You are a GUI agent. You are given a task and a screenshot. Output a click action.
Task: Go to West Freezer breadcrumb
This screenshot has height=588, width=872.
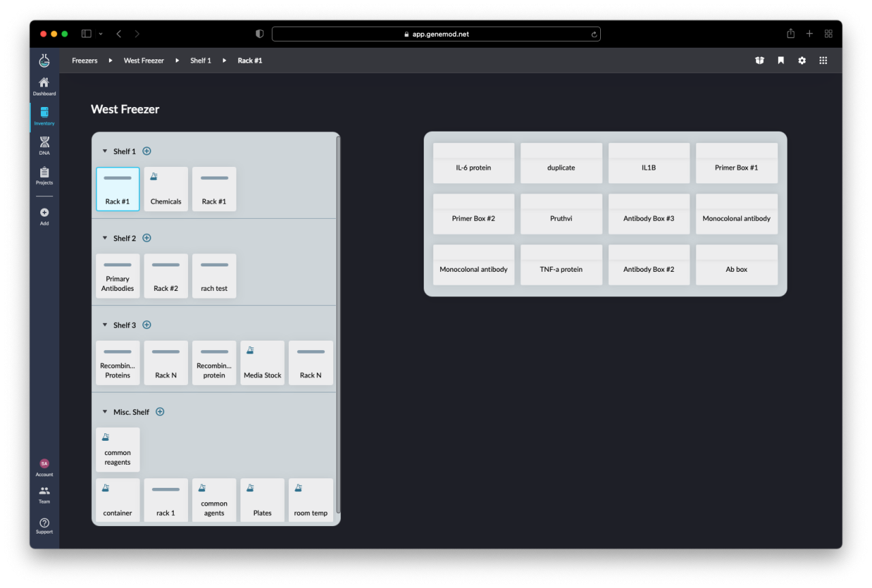point(144,61)
